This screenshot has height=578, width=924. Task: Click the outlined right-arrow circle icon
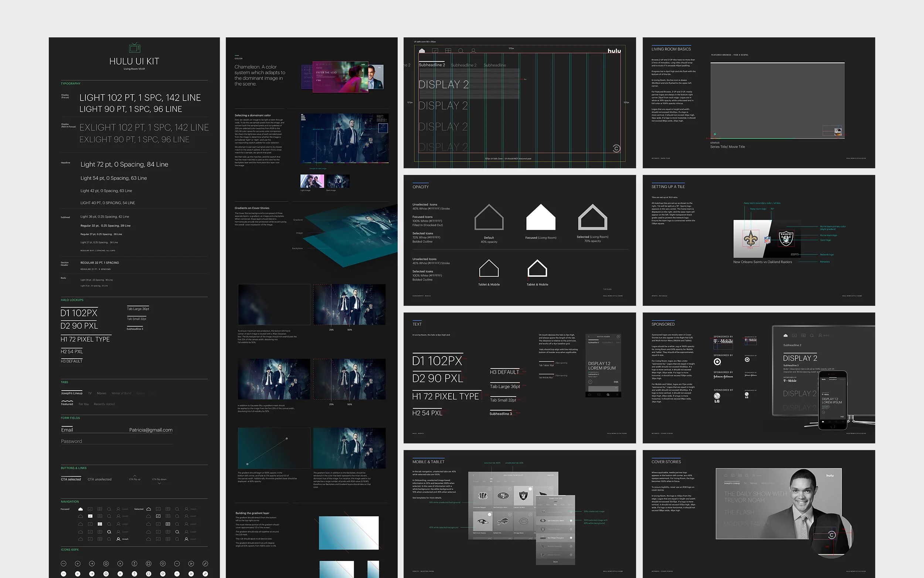(92, 564)
